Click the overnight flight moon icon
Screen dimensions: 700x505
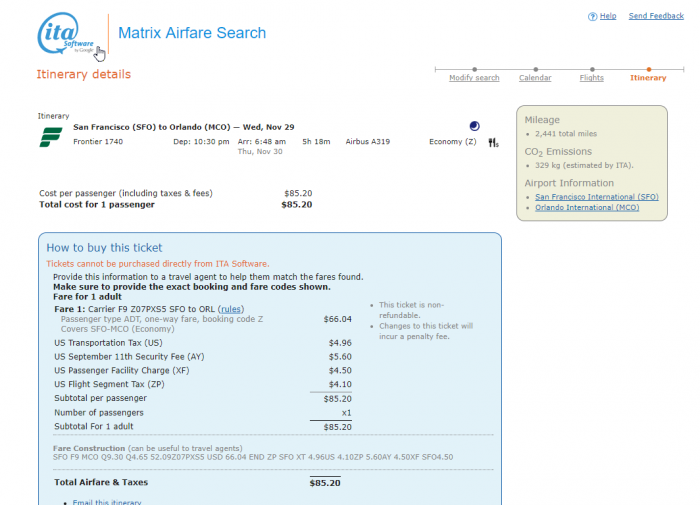[475, 126]
